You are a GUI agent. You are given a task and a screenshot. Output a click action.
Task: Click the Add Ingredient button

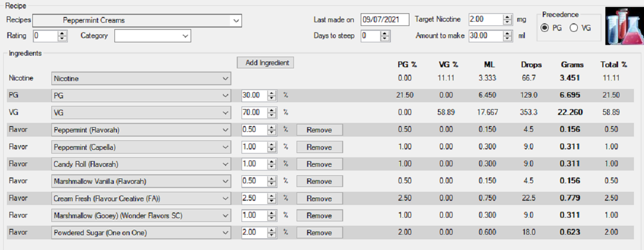[265, 63]
